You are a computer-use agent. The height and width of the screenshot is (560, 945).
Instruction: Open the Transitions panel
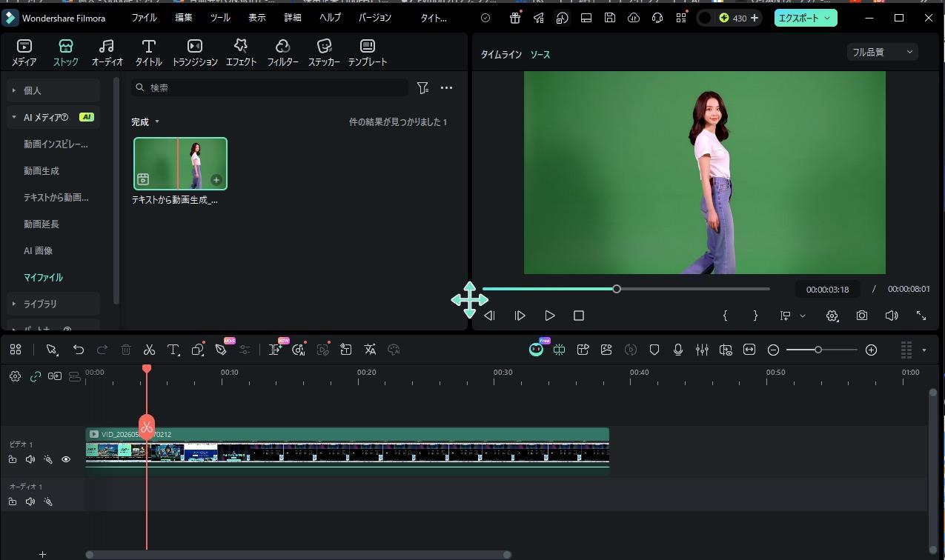195,53
